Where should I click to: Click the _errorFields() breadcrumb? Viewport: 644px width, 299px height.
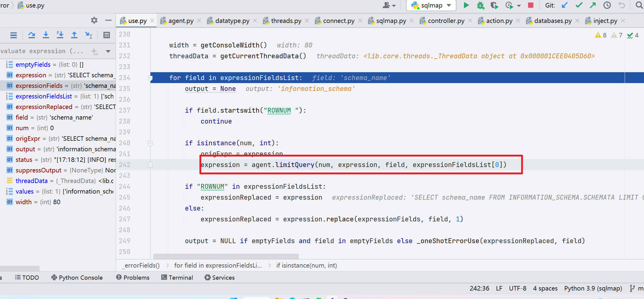point(141,265)
